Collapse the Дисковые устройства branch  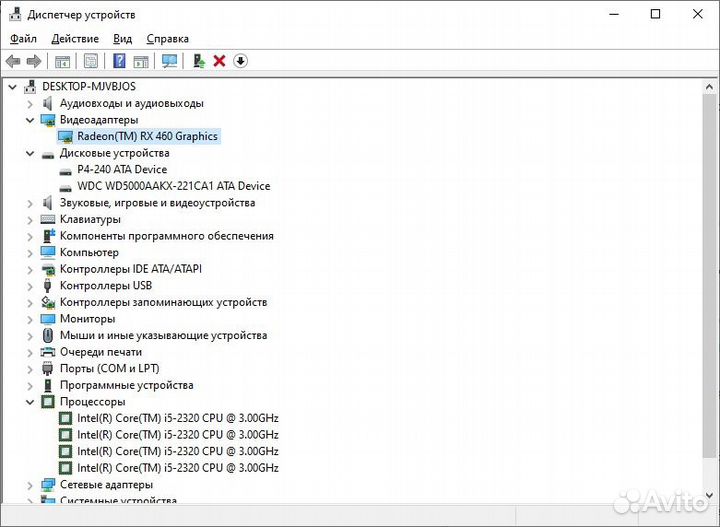(x=30, y=153)
